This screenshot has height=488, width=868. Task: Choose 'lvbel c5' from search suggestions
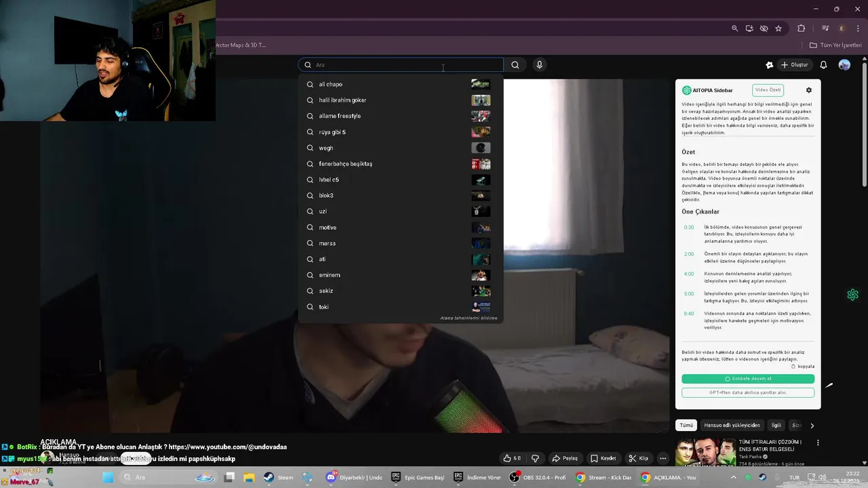click(401, 180)
